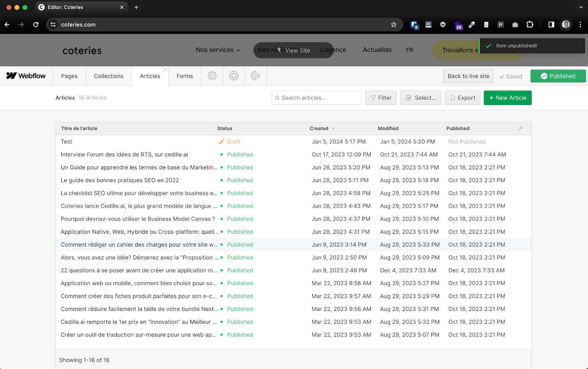
Task: Open Coteries lance Cedille.ai article
Action: 139,206
